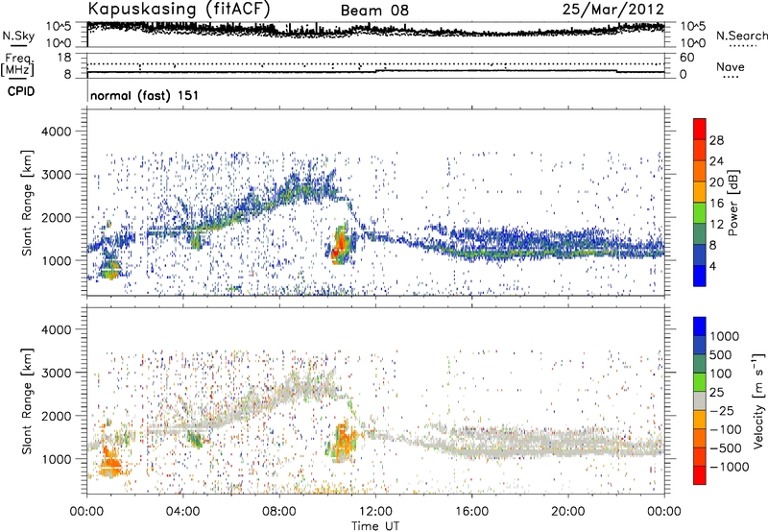Click the velocity colorbar value '25'

717,392
